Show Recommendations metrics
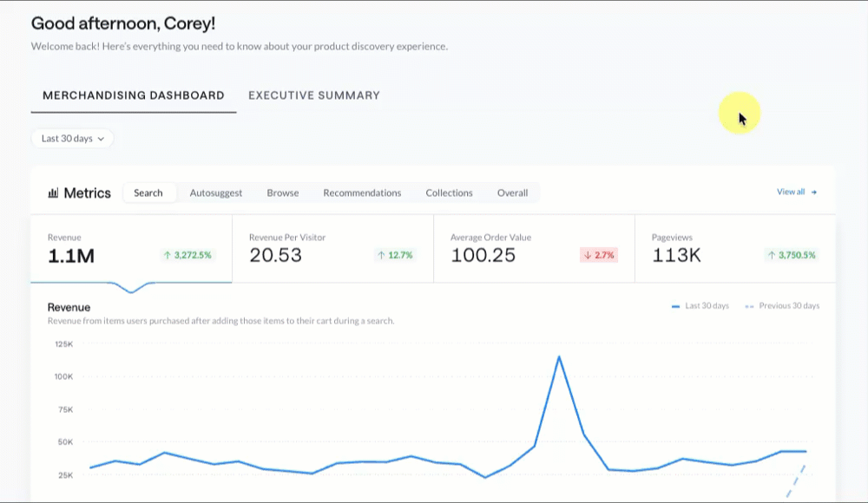The height and width of the screenshot is (503, 868). point(362,193)
